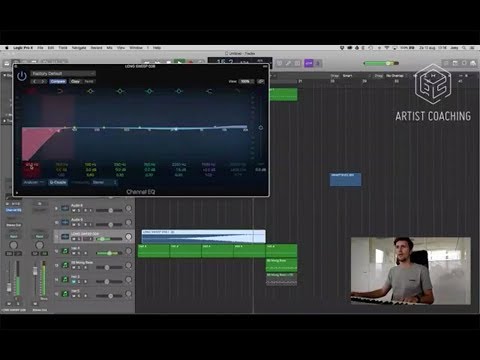The width and height of the screenshot is (480, 360).
Task: Open the Snap Smart dropdown
Action: [x=356, y=76]
